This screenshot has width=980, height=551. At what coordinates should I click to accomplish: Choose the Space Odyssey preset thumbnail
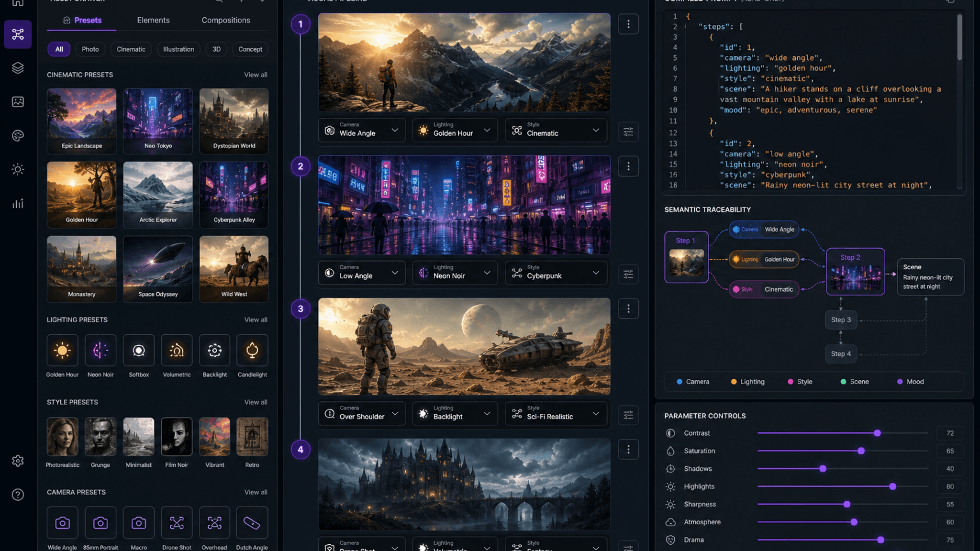(158, 269)
